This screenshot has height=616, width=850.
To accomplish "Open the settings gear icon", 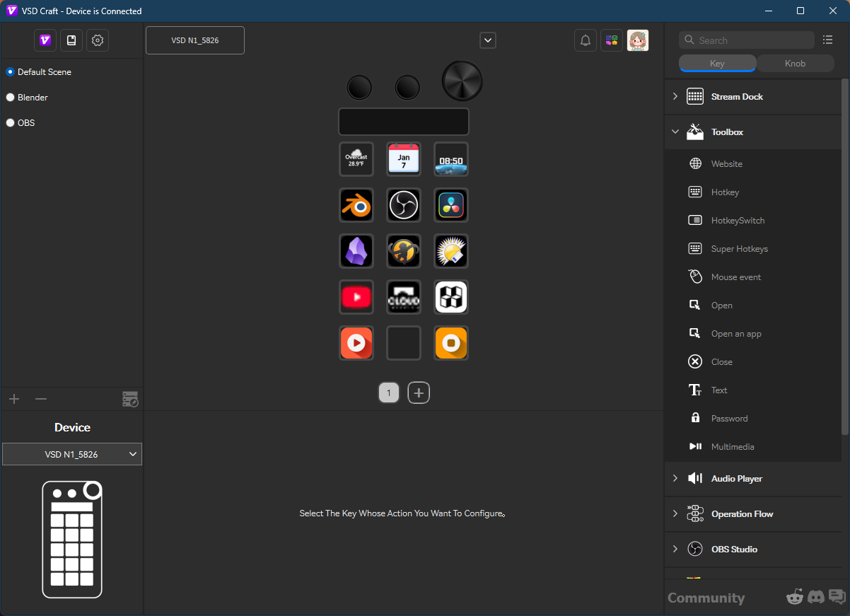I will pyautogui.click(x=98, y=40).
